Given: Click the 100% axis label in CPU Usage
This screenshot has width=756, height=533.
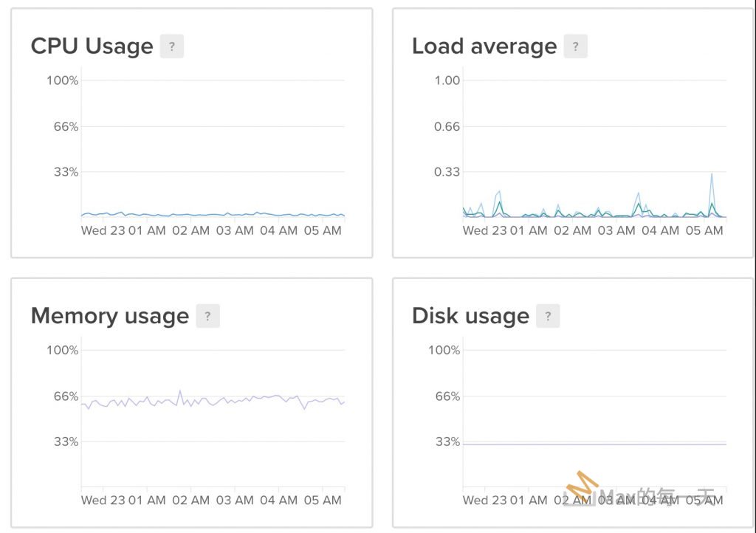Looking at the screenshot, I should 63,80.
